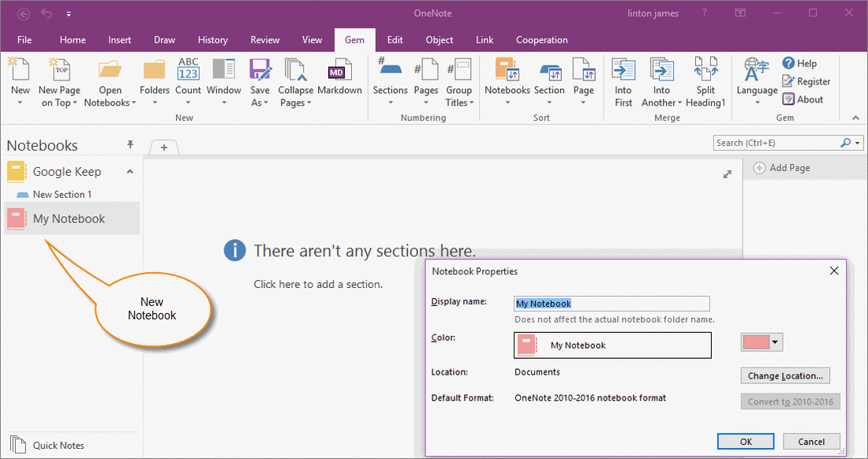
Task: Click Cancel in Notebook Properties
Action: (811, 442)
